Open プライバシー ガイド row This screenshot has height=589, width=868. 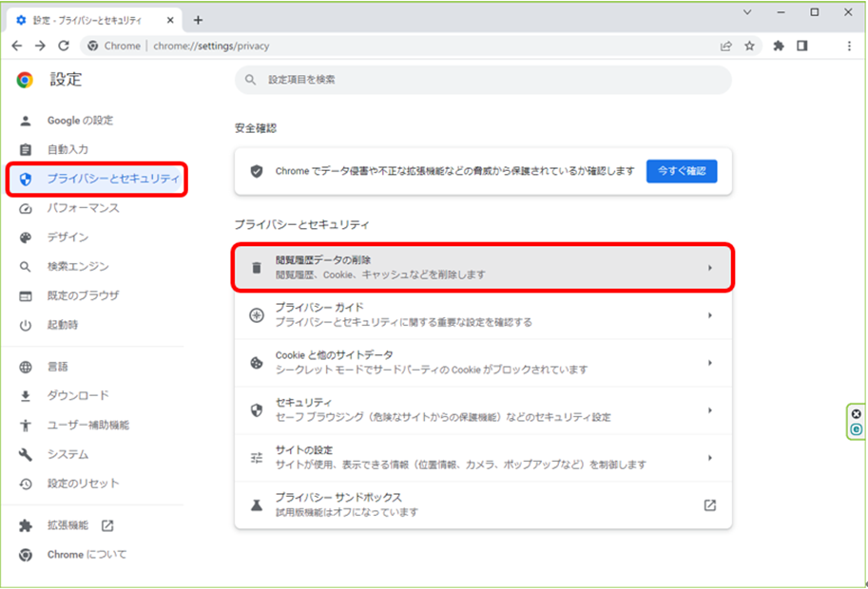click(x=483, y=314)
